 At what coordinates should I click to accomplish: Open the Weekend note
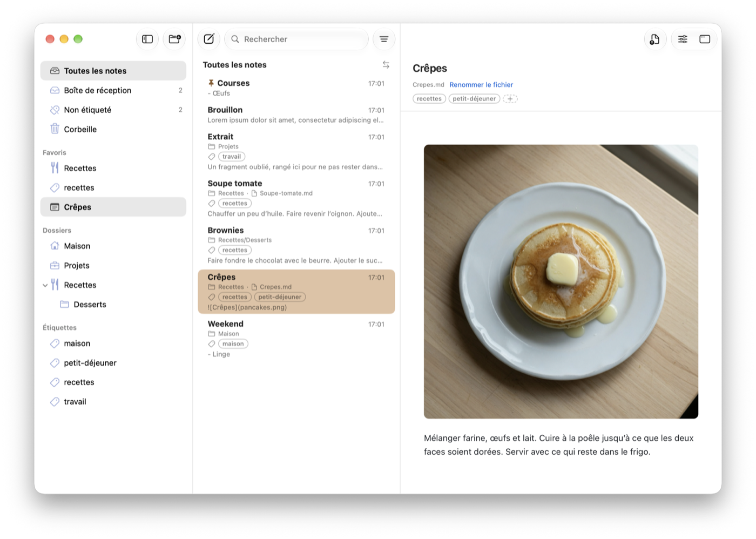pyautogui.click(x=296, y=339)
